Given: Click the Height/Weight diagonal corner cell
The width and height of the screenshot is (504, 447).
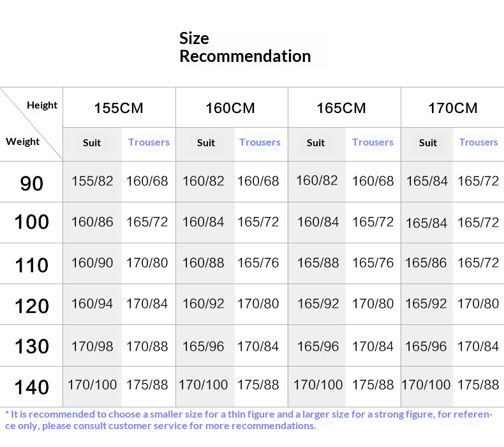Looking at the screenshot, I should coord(31,124).
